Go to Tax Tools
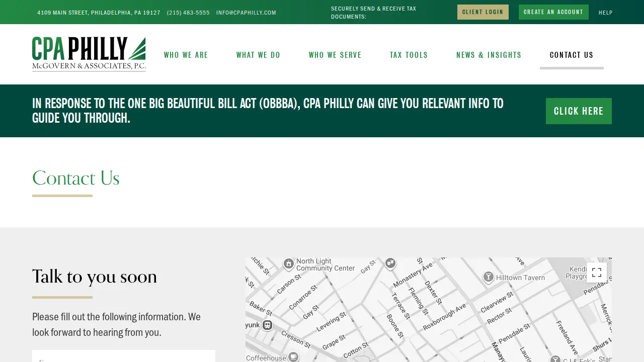This screenshot has height=362, width=644. 409,55
